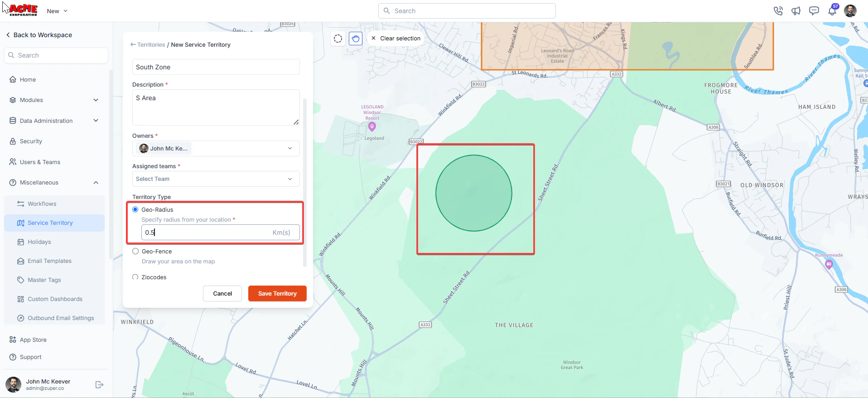The height and width of the screenshot is (398, 868).
Task: Click the Outbound Email Settings icon
Action: point(21,318)
